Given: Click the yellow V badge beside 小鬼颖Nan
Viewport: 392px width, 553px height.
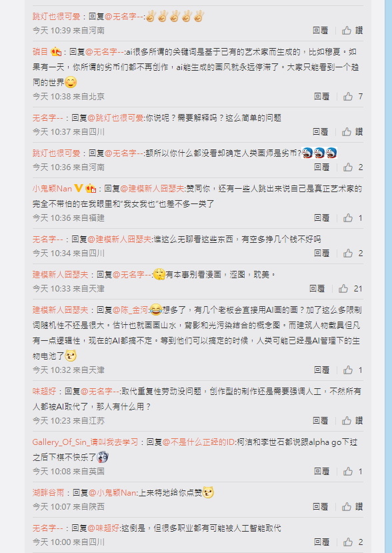Looking at the screenshot, I should (x=78, y=188).
